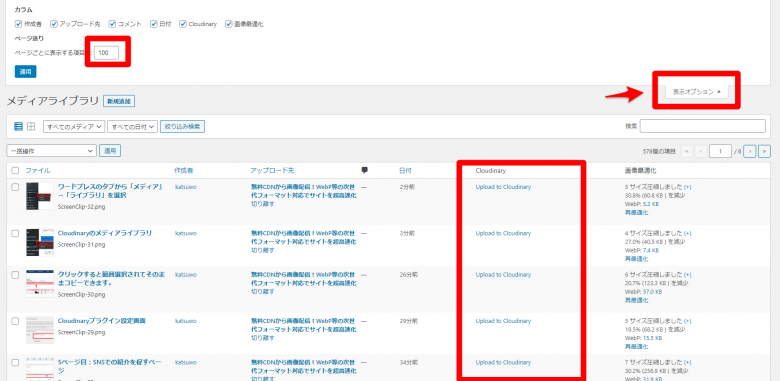Switch to grid view icon
780x381 pixels.
(x=31, y=126)
